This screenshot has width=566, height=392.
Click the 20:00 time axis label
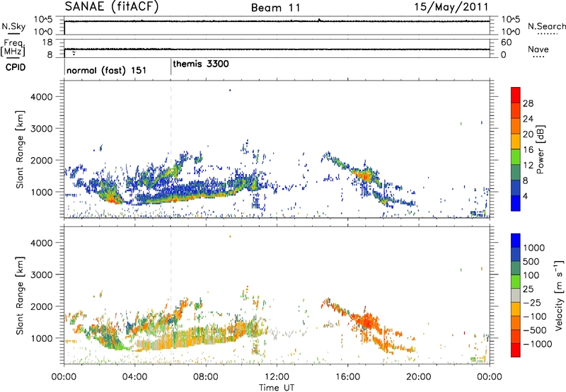[x=418, y=377]
